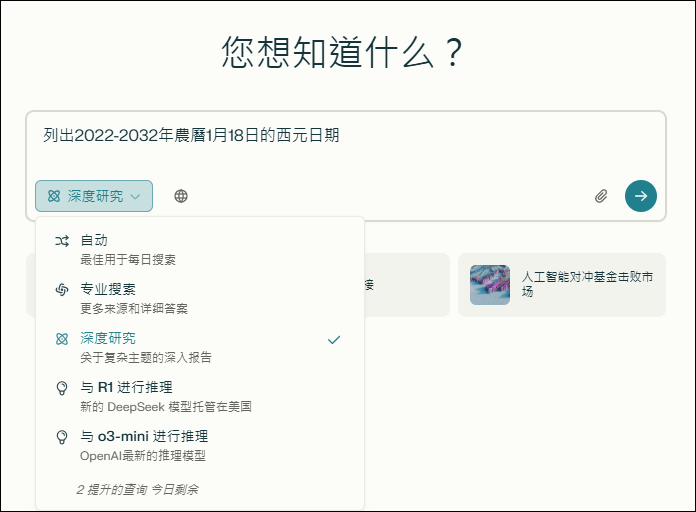Click the AI hedge fund article thumbnail
Viewport: 696px width, 512px height.
[490, 285]
